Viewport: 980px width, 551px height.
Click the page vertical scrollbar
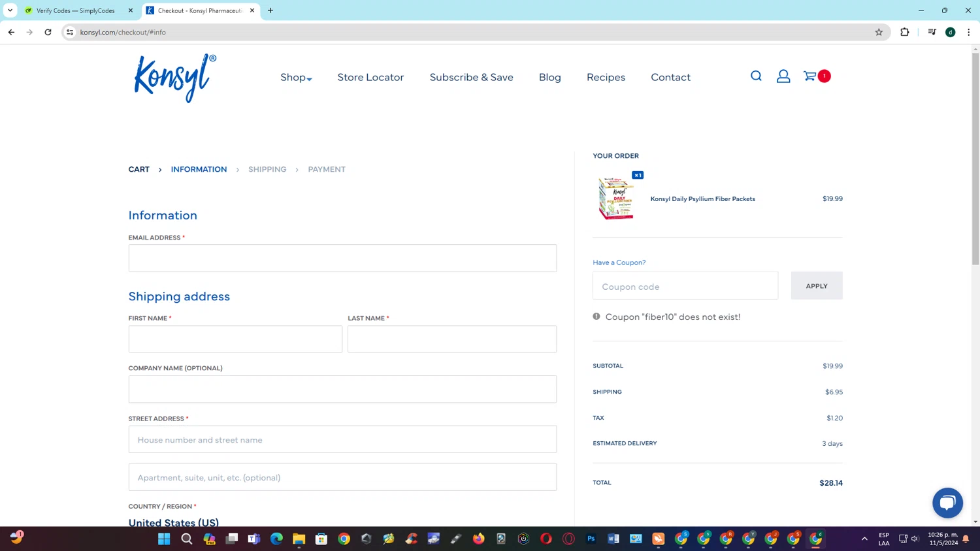(x=975, y=159)
